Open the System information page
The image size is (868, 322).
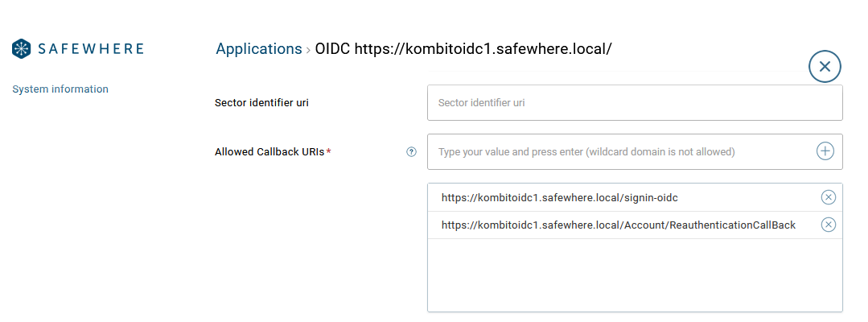(60, 89)
